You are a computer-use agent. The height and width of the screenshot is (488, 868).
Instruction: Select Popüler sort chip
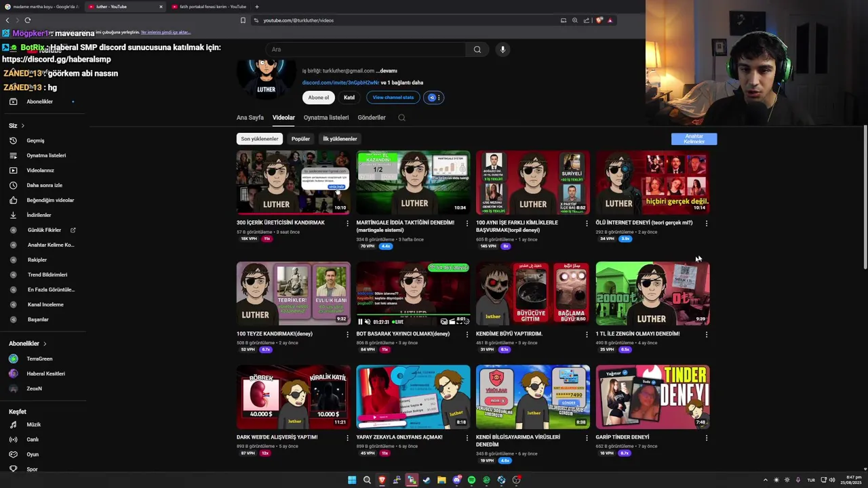click(300, 139)
